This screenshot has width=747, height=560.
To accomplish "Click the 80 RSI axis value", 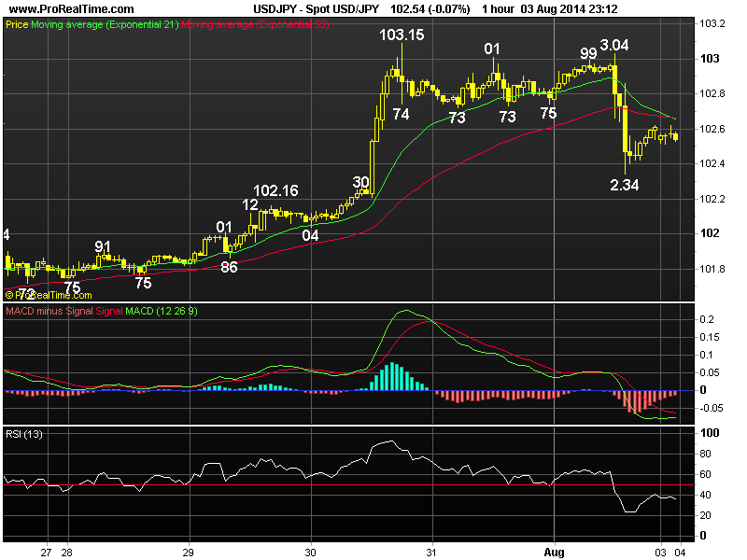I will (x=705, y=454).
